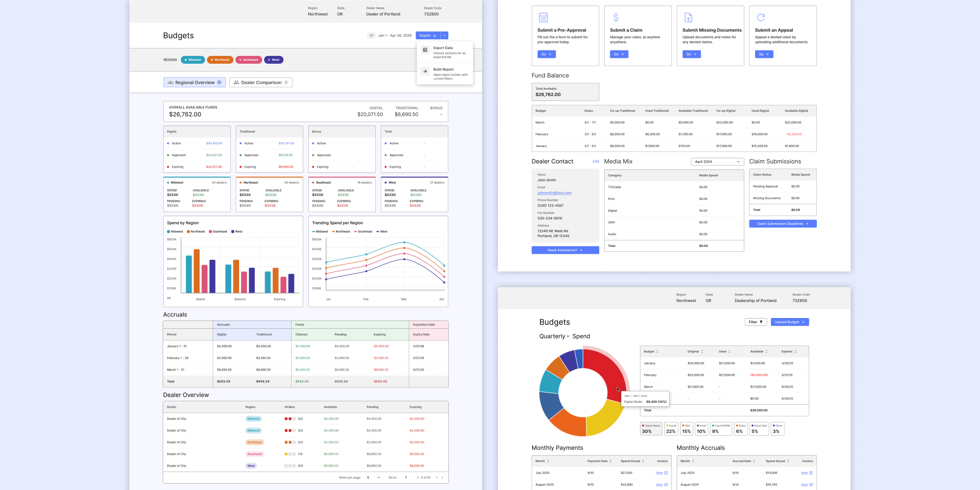Toggle Midwest region filter chip
The height and width of the screenshot is (490, 980).
tap(193, 60)
